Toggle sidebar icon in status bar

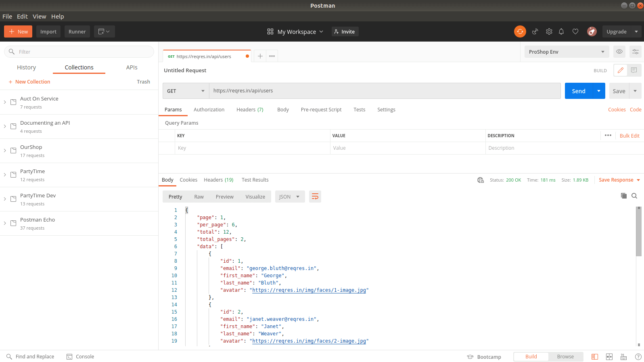point(595,357)
